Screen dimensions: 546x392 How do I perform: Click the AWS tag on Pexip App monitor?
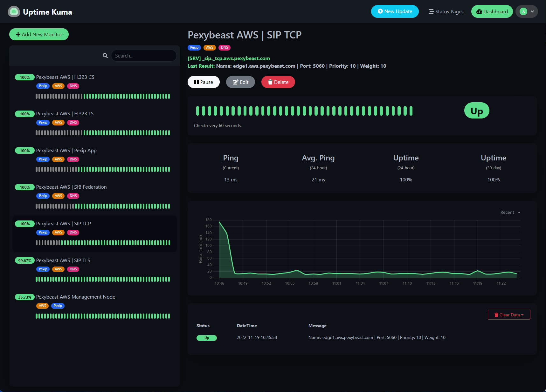click(58, 159)
